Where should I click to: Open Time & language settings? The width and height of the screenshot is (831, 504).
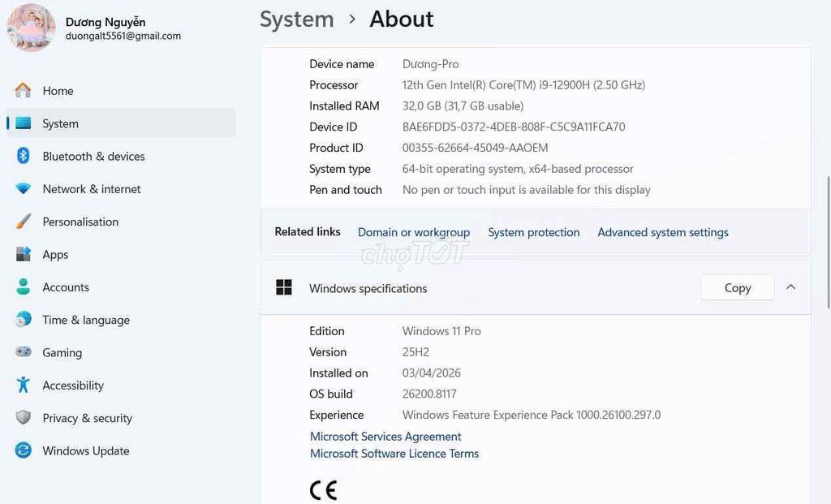tap(85, 320)
